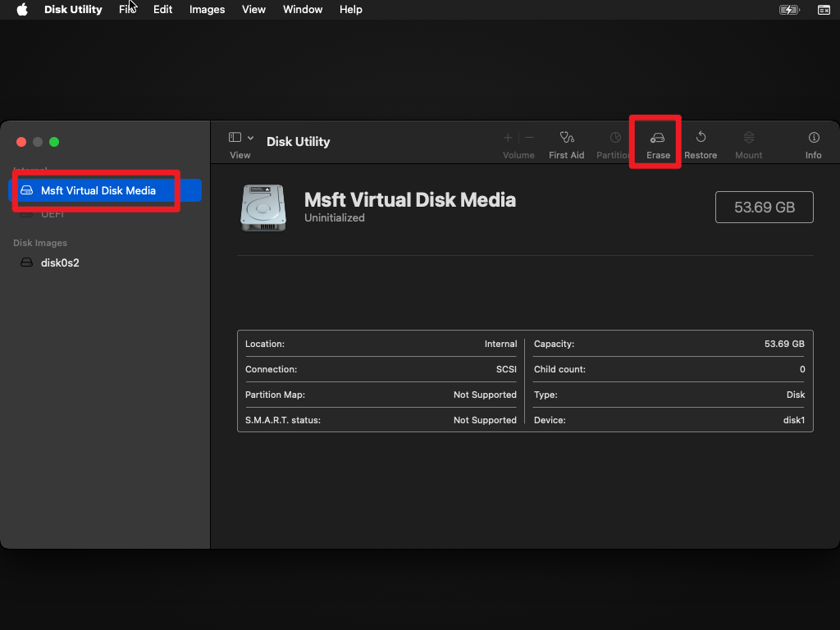Click the Location: Internal row

(381, 344)
